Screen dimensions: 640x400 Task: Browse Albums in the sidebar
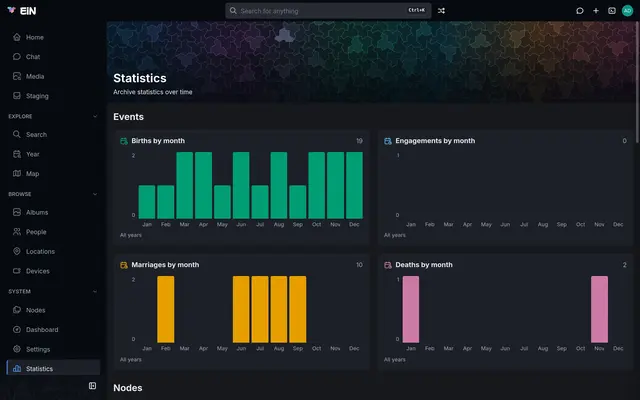tap(53, 212)
